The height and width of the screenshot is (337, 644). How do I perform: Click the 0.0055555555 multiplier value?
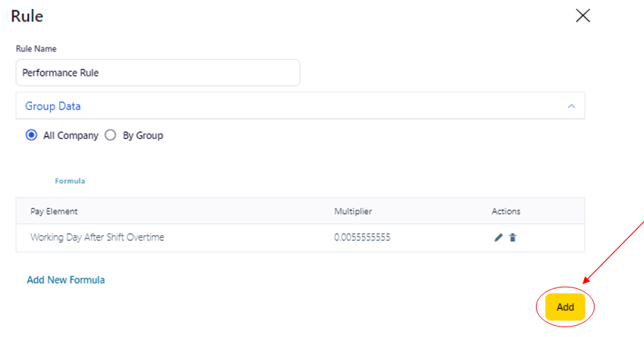(x=362, y=237)
